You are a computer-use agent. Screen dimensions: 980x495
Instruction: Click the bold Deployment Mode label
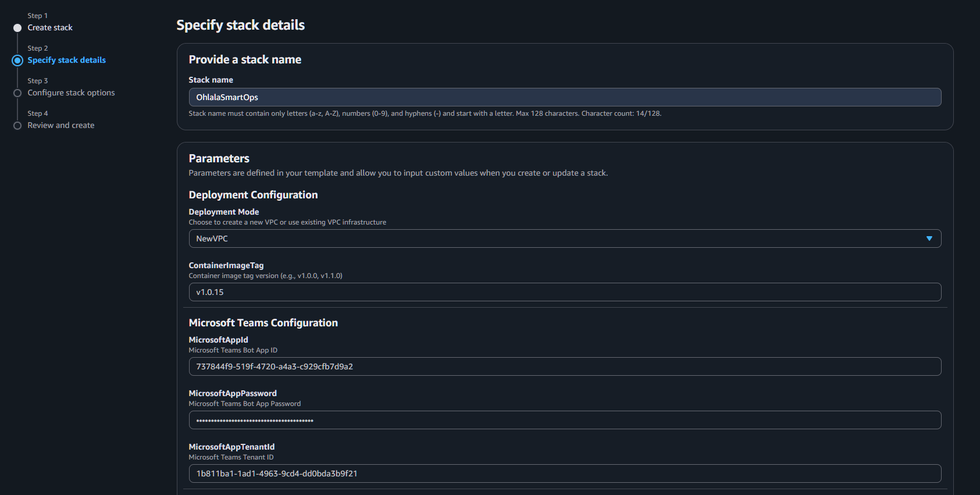coord(224,212)
